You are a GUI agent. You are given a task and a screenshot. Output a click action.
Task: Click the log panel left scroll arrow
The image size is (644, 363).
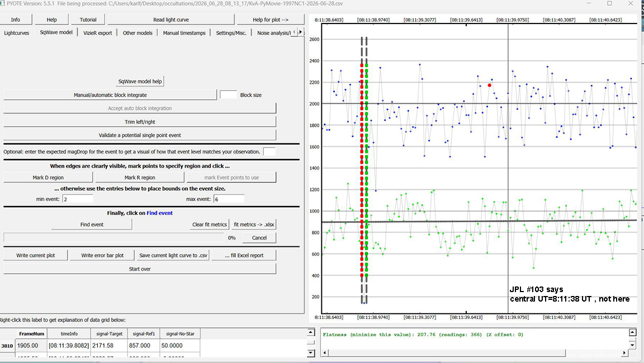point(325,353)
